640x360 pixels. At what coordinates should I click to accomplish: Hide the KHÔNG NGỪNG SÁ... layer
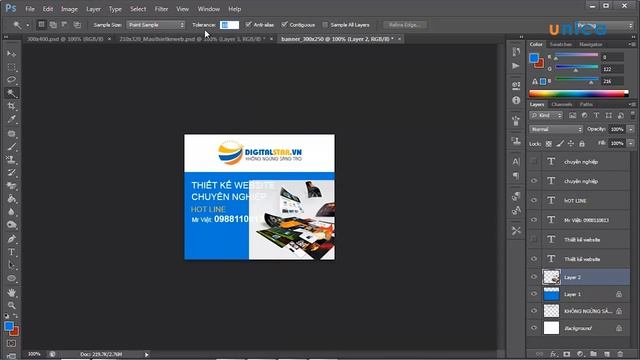pos(534,311)
